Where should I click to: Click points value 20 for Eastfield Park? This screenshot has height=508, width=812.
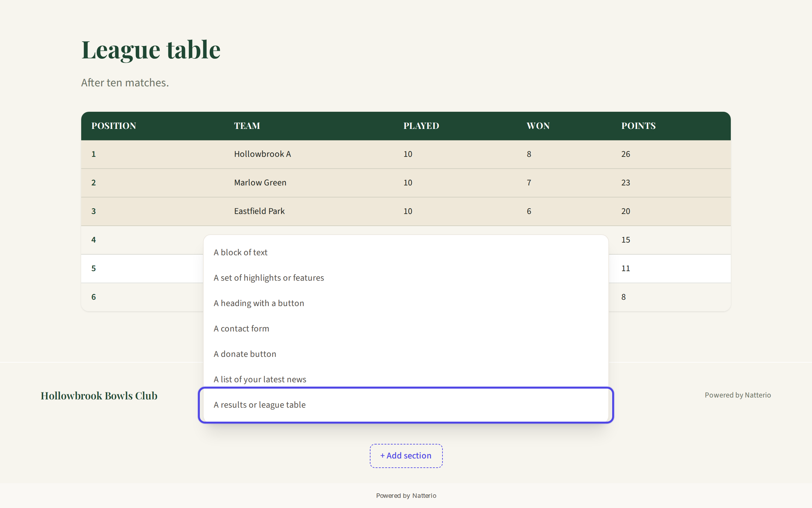625,211
